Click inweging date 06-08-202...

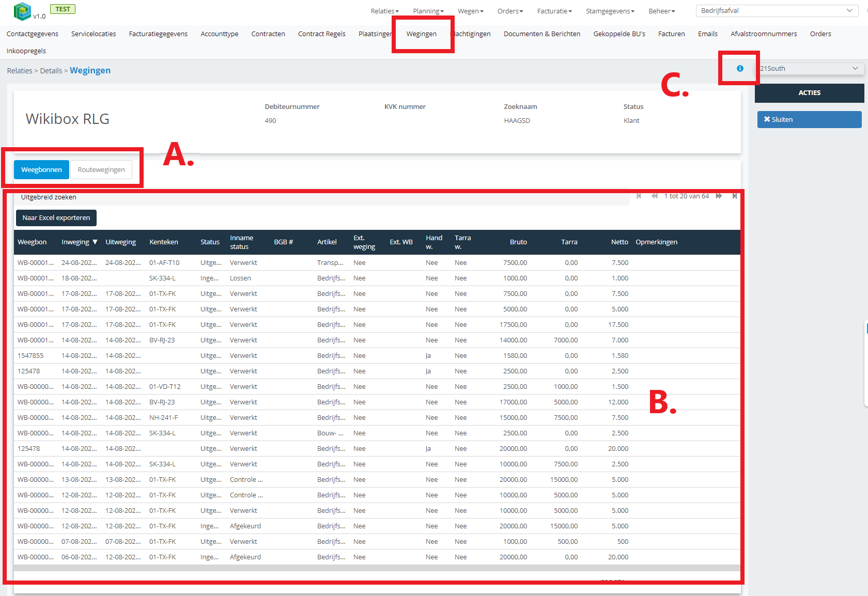(79, 557)
